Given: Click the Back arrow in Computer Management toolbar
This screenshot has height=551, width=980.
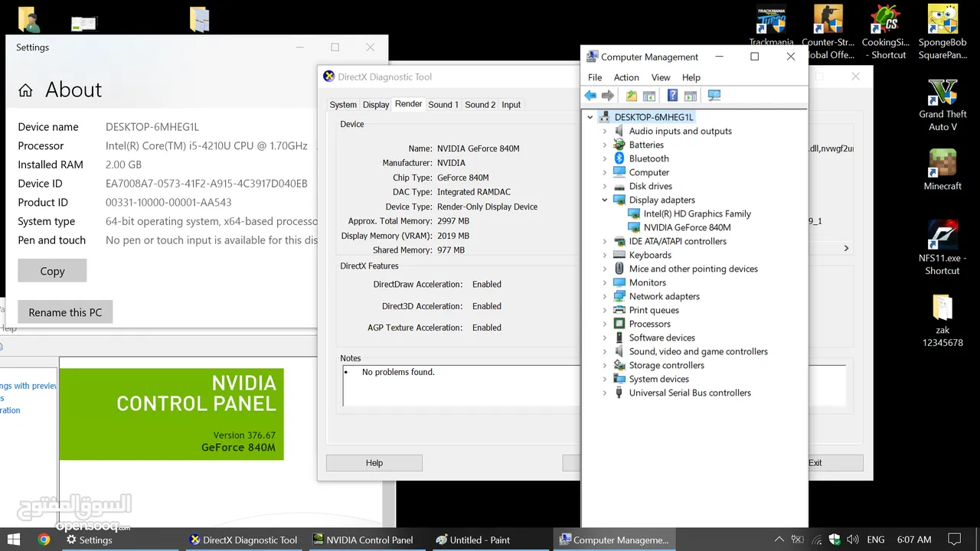Looking at the screenshot, I should click(590, 96).
